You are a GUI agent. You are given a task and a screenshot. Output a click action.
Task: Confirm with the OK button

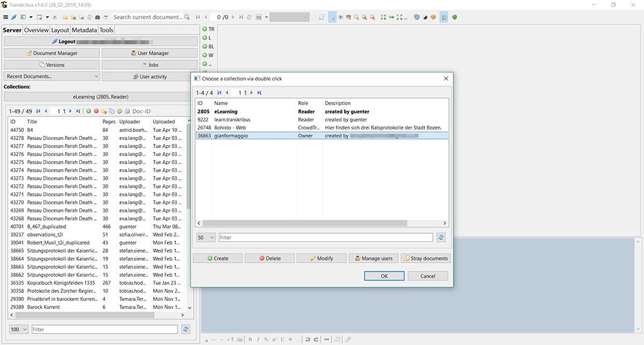tap(384, 276)
